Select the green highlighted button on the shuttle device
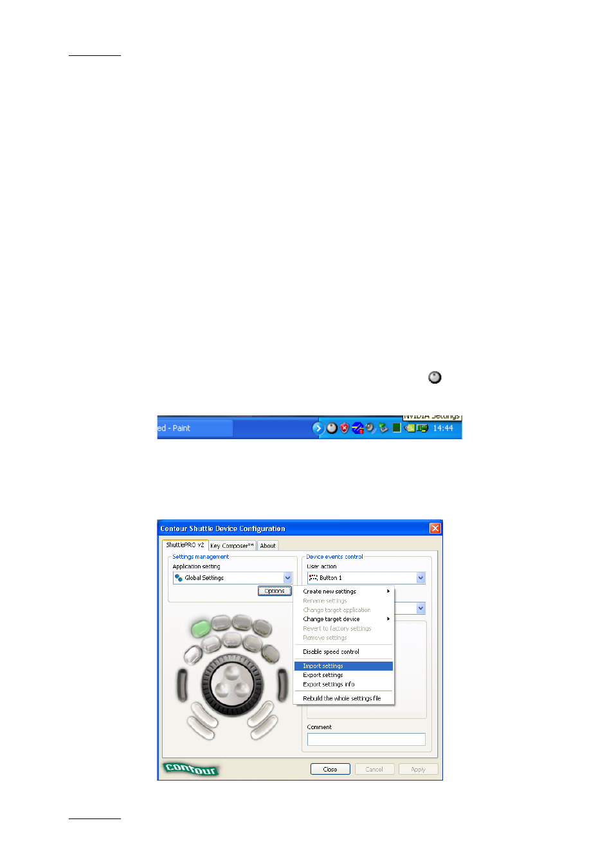This screenshot has height=868, width=614. click(201, 628)
